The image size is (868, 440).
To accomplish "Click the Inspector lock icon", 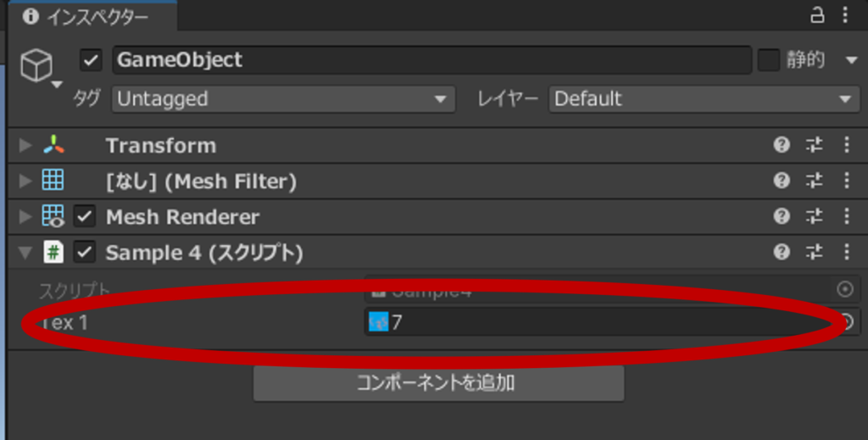I will (817, 14).
